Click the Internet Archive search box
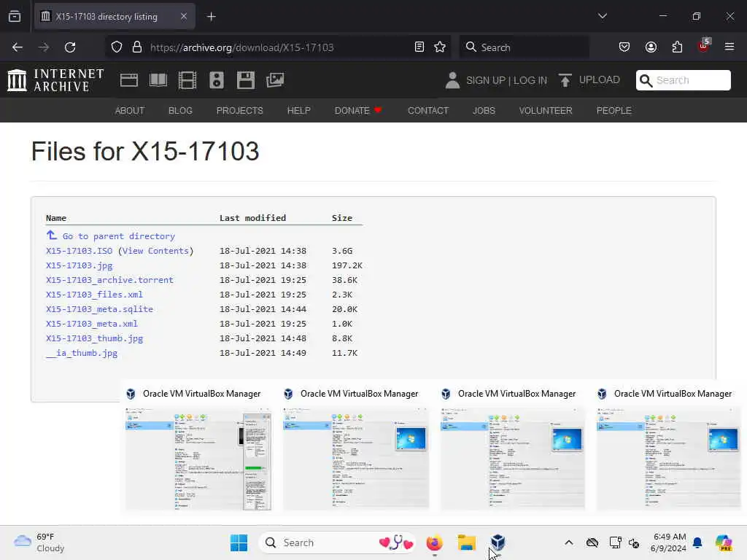This screenshot has width=747, height=560. (683, 80)
